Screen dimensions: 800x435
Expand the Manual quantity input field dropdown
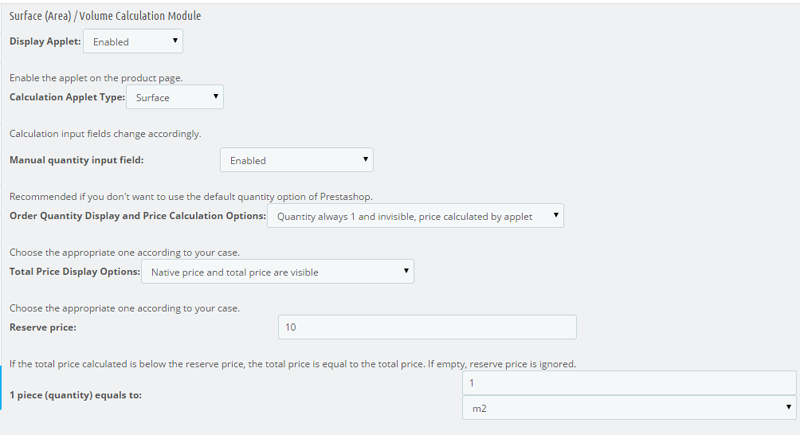(x=296, y=160)
